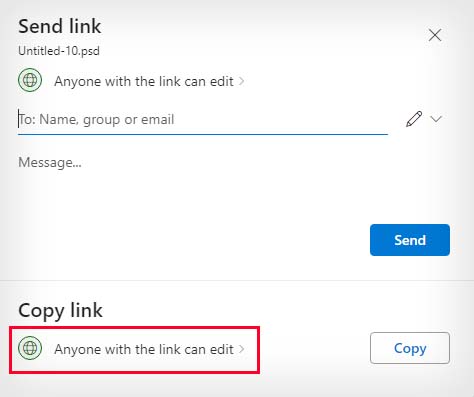Click the pencil edit permission icon
Image resolution: width=474 pixels, height=397 pixels.
pyautogui.click(x=414, y=119)
